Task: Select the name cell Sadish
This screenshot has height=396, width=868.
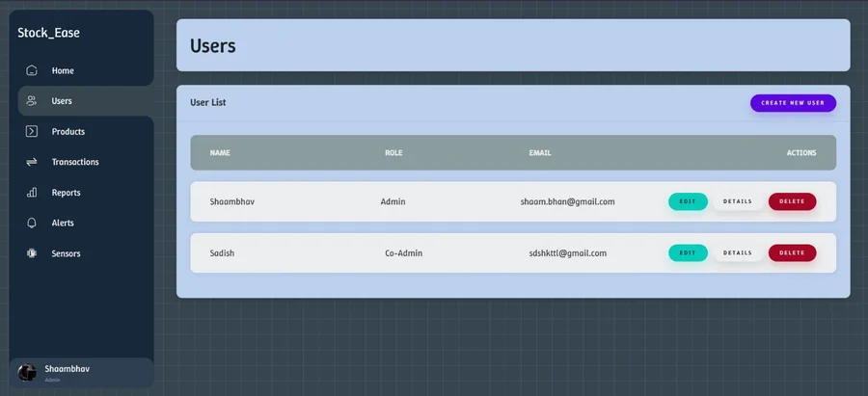Action: (222, 253)
